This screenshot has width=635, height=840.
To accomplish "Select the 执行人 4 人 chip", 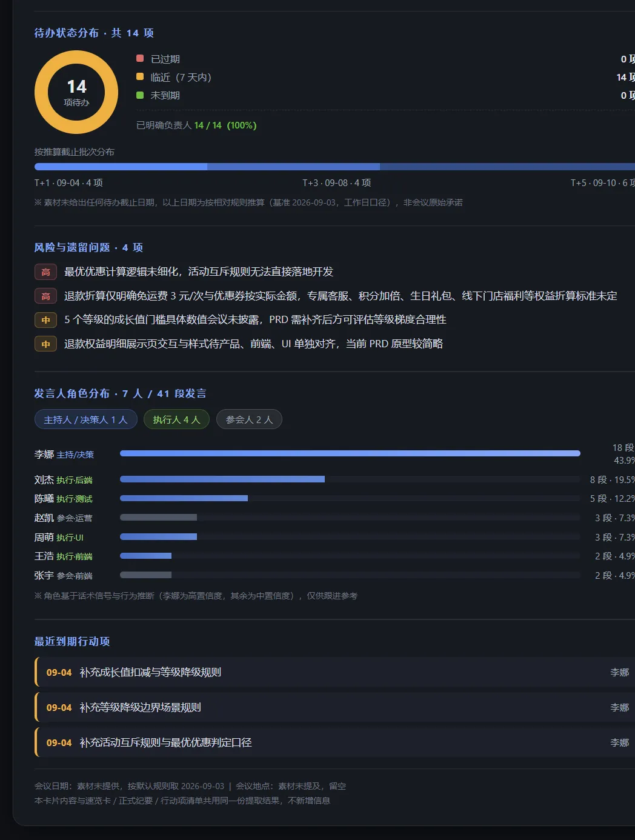I will click(176, 419).
